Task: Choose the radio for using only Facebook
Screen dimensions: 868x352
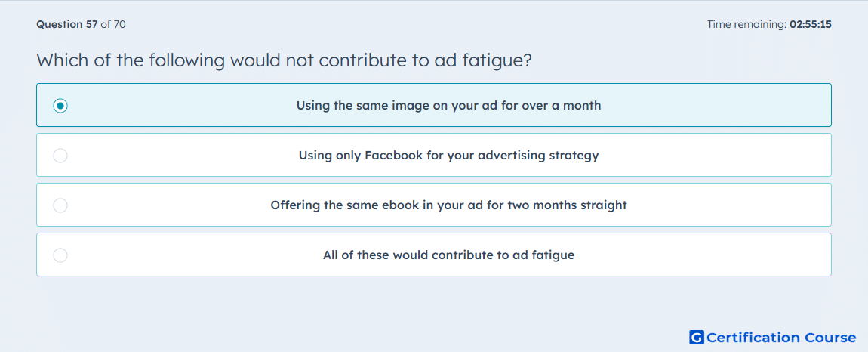Action: click(60, 155)
